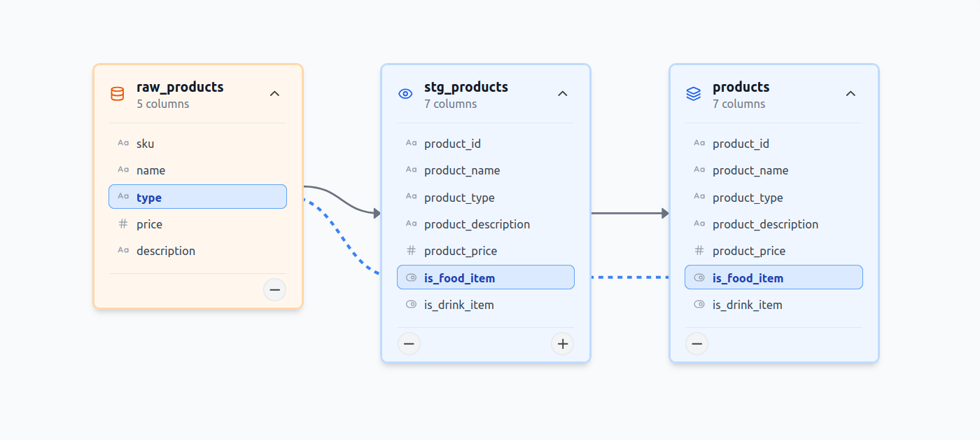Click the stg_products eye view icon
The width and height of the screenshot is (980, 440).
point(405,94)
